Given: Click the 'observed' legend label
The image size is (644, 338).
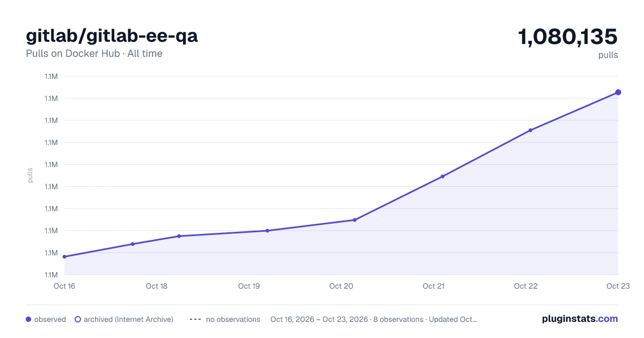Looking at the screenshot, I should click(x=50, y=319).
